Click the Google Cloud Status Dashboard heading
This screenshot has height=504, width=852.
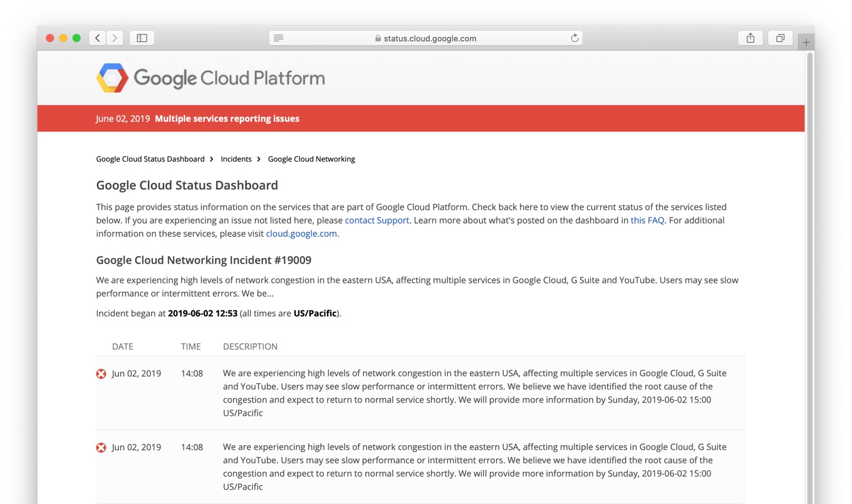pyautogui.click(x=187, y=185)
